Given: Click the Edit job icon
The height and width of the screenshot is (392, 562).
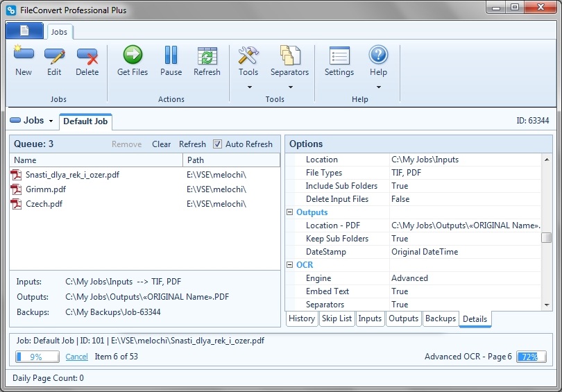Looking at the screenshot, I should [x=55, y=56].
